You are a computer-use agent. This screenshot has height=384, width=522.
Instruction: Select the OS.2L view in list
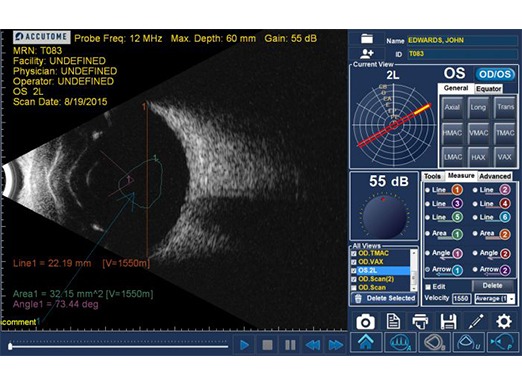(x=383, y=271)
